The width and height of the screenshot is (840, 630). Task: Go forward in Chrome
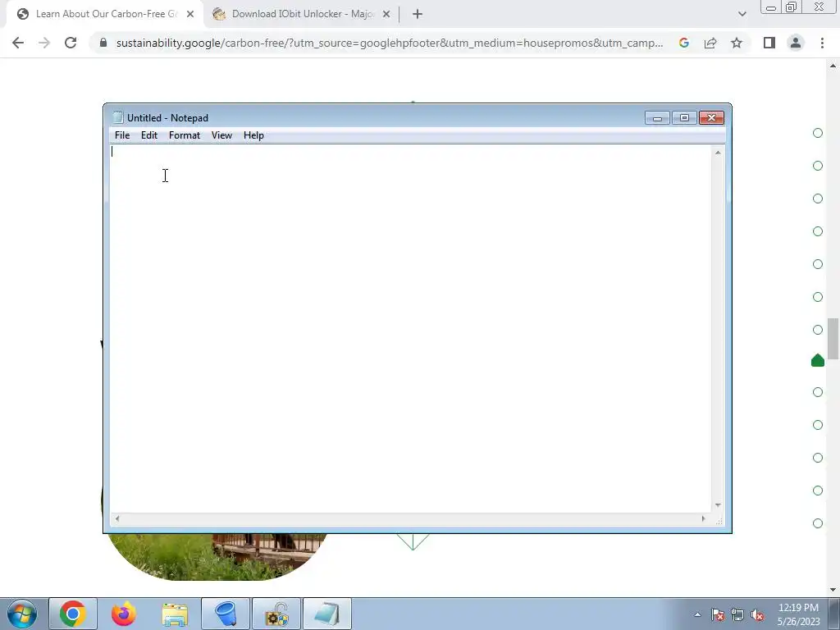(x=44, y=43)
